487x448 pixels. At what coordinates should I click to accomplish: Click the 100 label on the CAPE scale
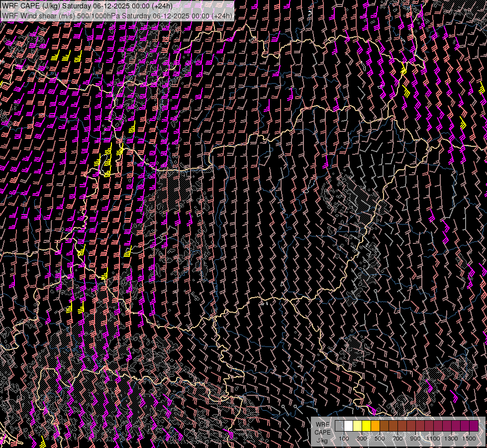(x=344, y=439)
